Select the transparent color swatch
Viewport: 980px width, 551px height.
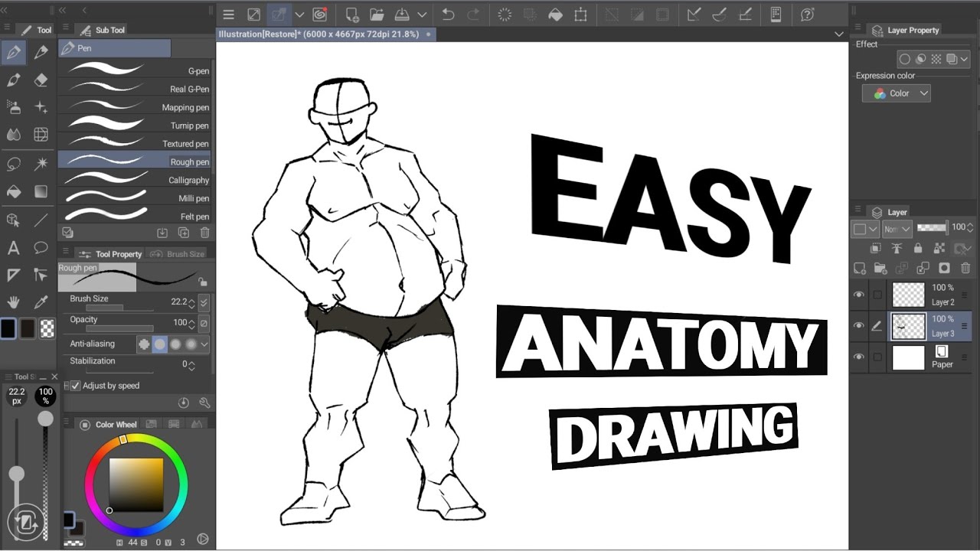47,329
